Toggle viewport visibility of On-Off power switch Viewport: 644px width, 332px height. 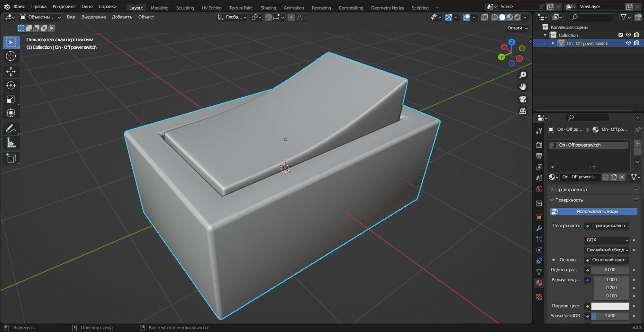[628, 43]
